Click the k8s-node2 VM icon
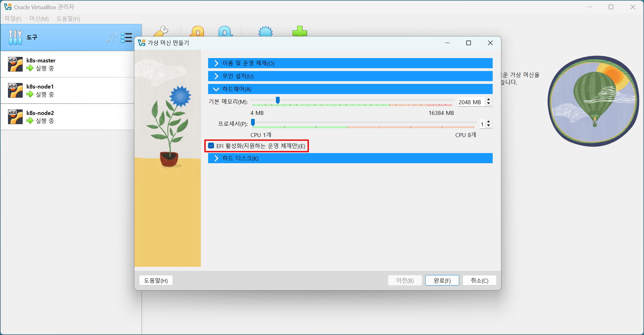This screenshot has width=644, height=335. coord(15,117)
